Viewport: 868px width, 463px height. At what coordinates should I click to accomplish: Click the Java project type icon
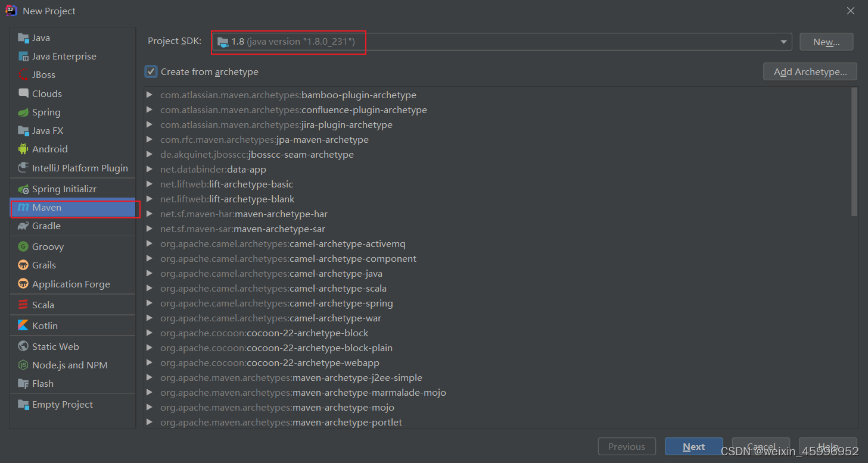click(23, 38)
